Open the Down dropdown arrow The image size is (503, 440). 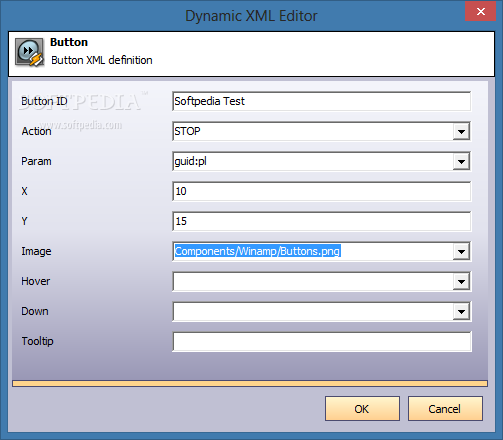tap(461, 311)
